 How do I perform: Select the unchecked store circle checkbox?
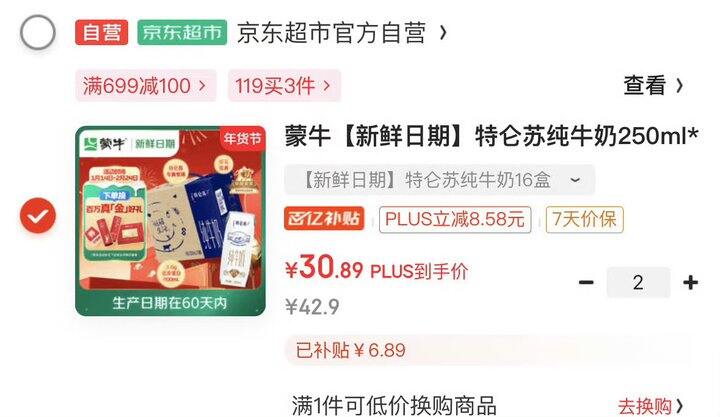click(x=38, y=32)
